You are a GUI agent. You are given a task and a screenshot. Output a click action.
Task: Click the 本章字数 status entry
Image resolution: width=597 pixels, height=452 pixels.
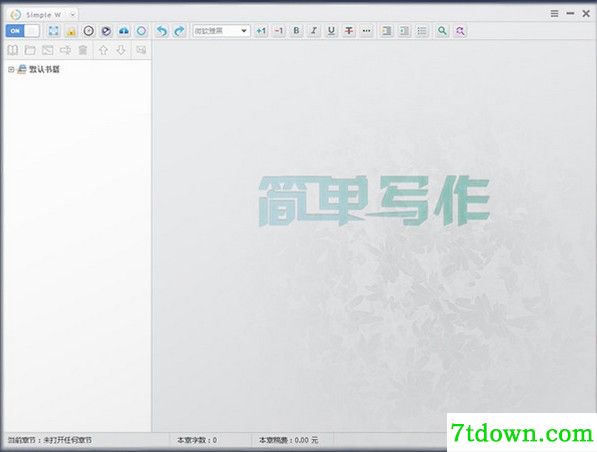(197, 440)
